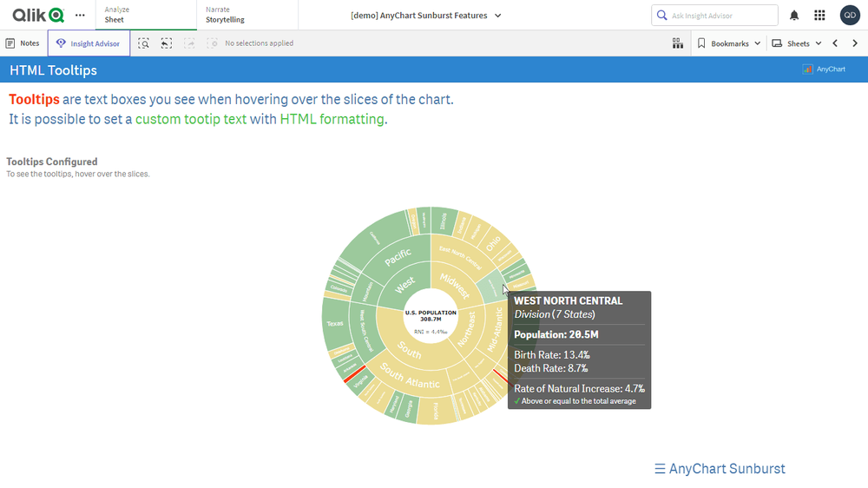
Task: Activate the smart search selection tool
Action: 144,43
